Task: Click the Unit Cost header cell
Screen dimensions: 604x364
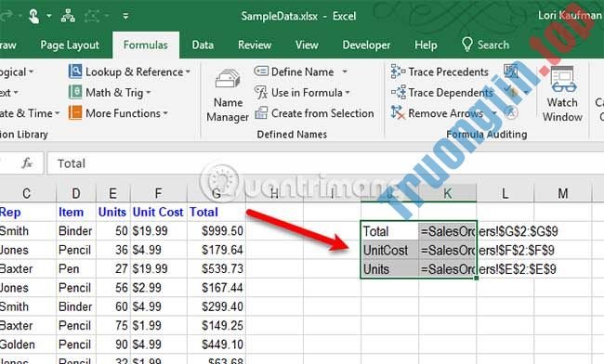Action: [x=158, y=212]
